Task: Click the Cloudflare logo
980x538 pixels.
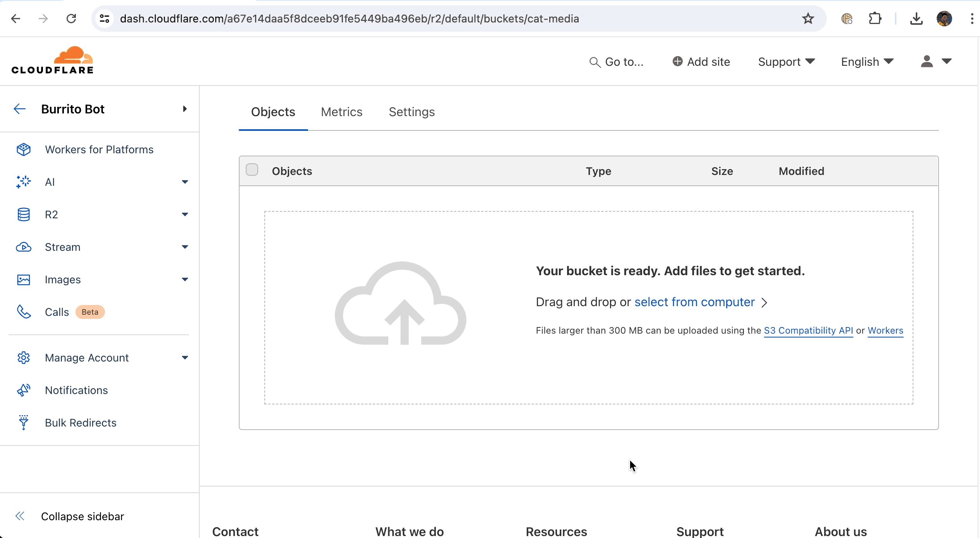Action: pos(52,61)
